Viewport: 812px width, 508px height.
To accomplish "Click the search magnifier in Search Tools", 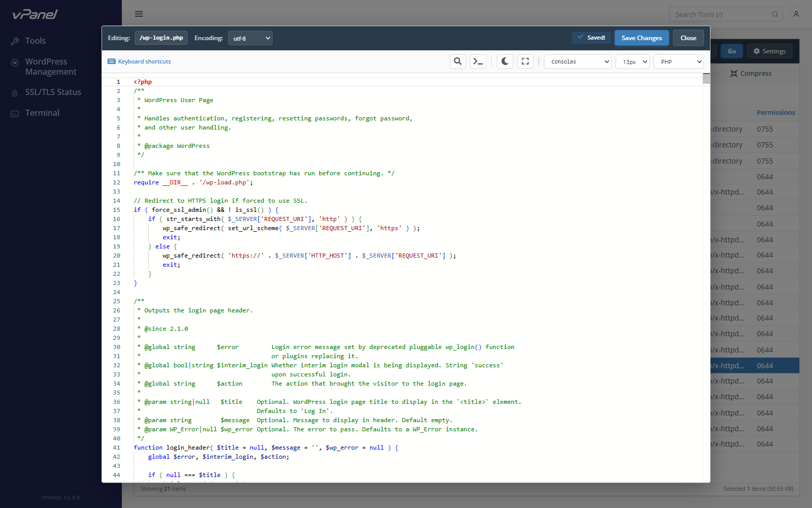I will pyautogui.click(x=775, y=14).
